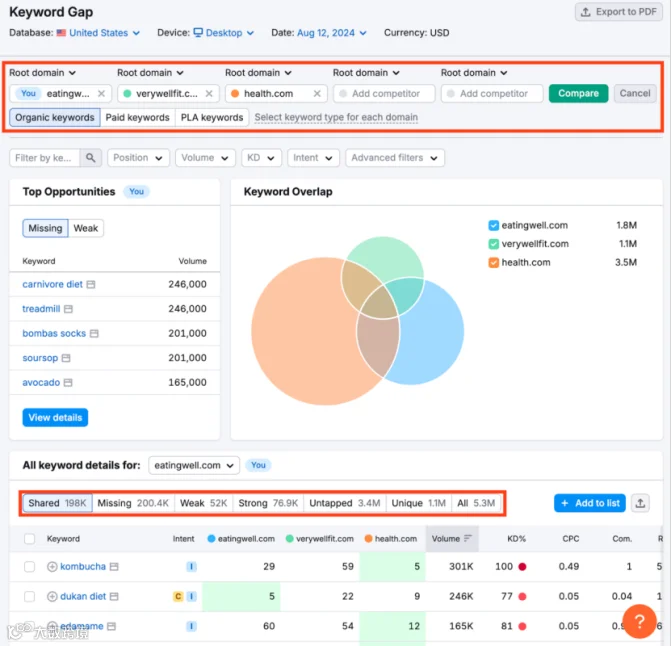
Task: Open the Aug 12, 2024 date dropdown
Action: pos(332,33)
